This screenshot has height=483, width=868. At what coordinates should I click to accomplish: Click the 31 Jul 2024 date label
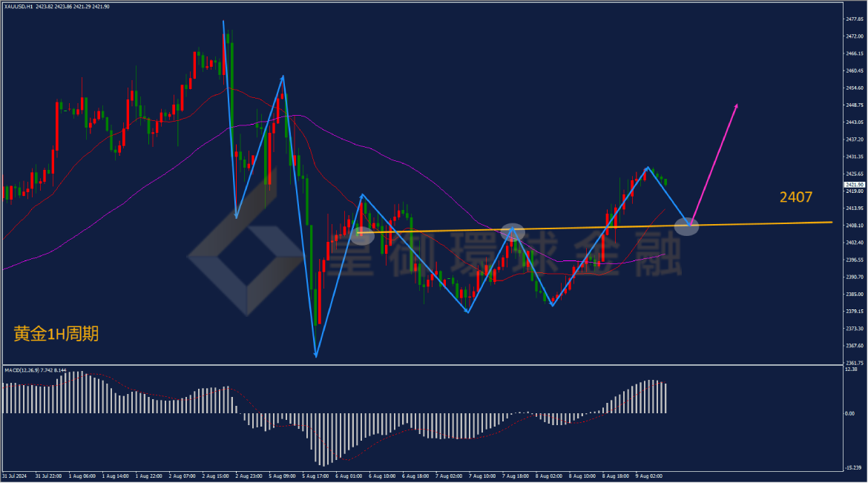click(x=14, y=476)
